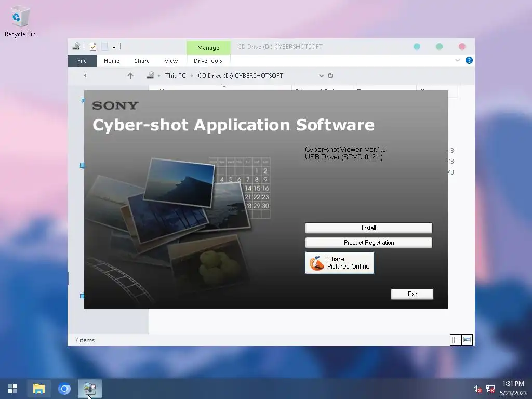This screenshot has height=399, width=532.
Task: Click This PC in the address path
Action: [176, 76]
